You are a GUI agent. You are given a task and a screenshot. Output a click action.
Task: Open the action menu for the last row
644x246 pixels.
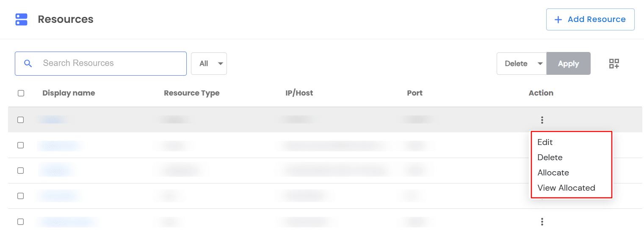(x=542, y=221)
